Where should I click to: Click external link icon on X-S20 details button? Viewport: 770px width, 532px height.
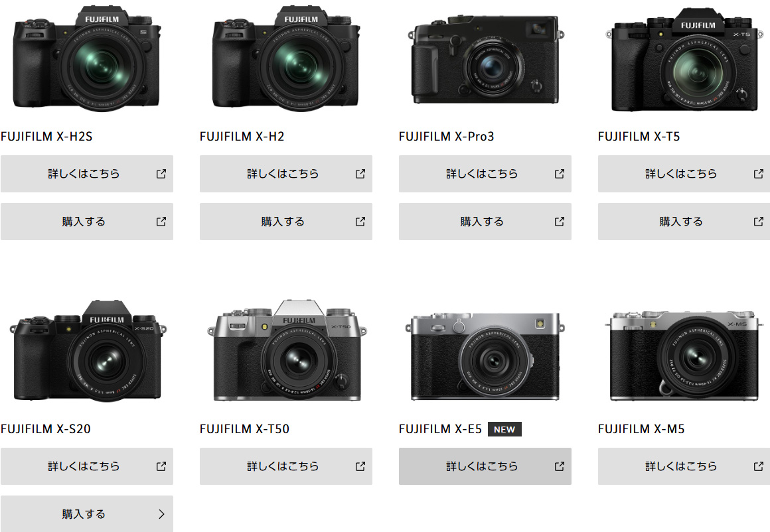coord(161,466)
